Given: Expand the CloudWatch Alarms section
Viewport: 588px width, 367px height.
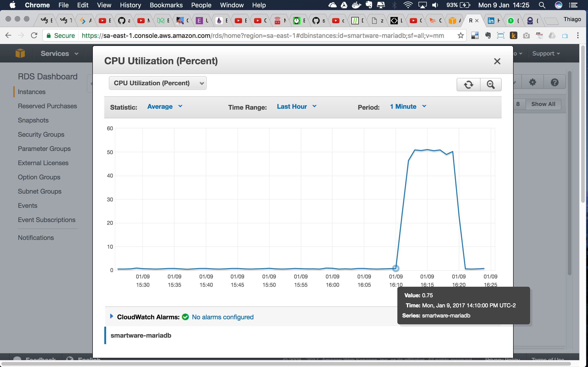Looking at the screenshot, I should coord(112,316).
